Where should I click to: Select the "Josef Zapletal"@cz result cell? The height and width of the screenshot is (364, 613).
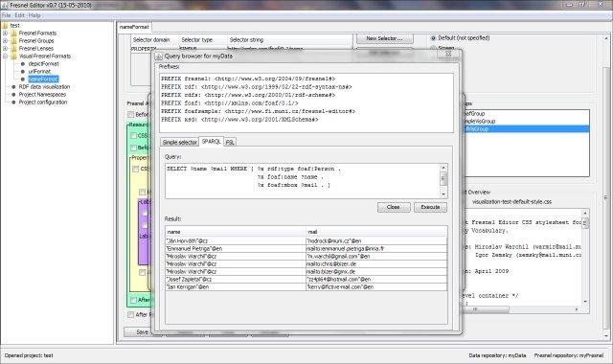coord(236,279)
